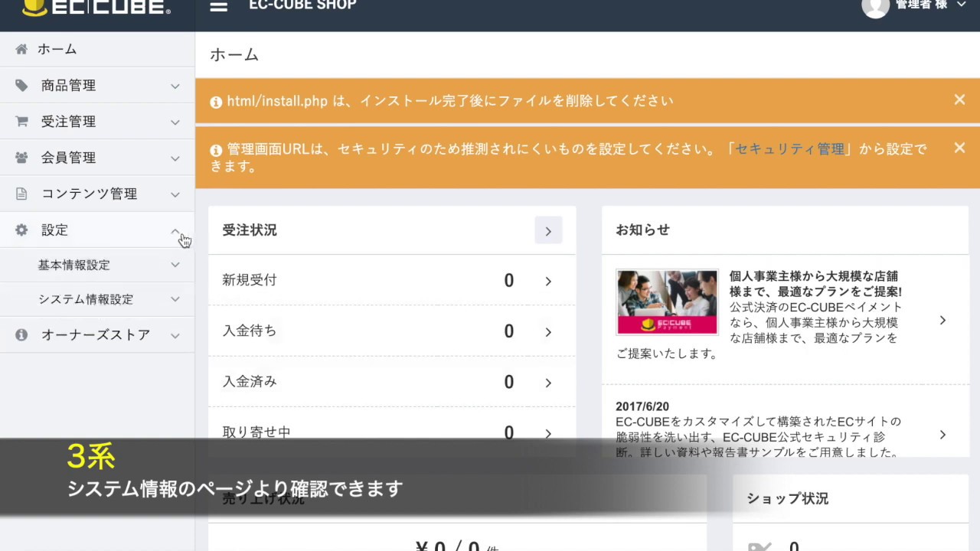The width and height of the screenshot is (980, 551).
Task: Click the 2017/6/20 news date
Action: tap(642, 406)
